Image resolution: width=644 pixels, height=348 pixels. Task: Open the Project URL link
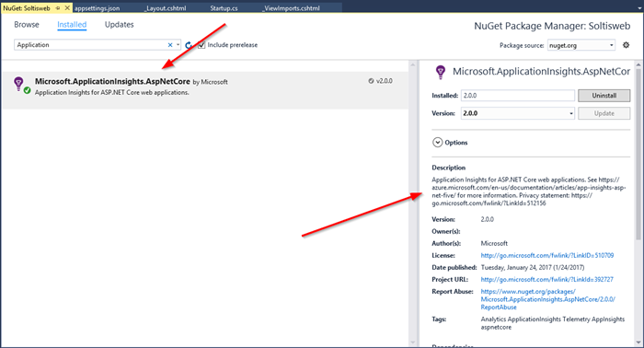click(547, 279)
